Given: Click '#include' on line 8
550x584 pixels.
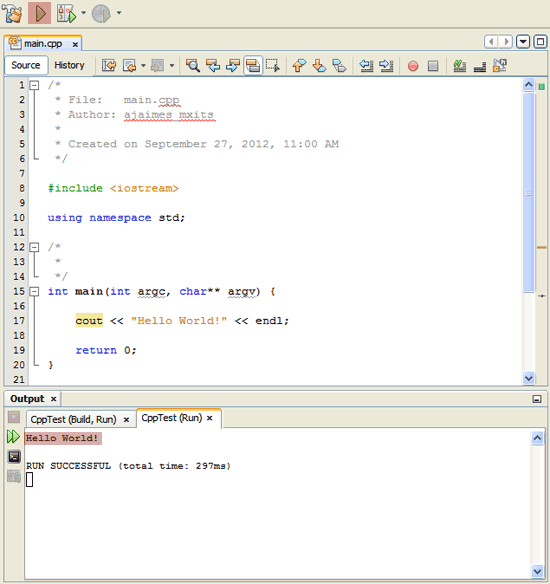Looking at the screenshot, I should (x=75, y=188).
